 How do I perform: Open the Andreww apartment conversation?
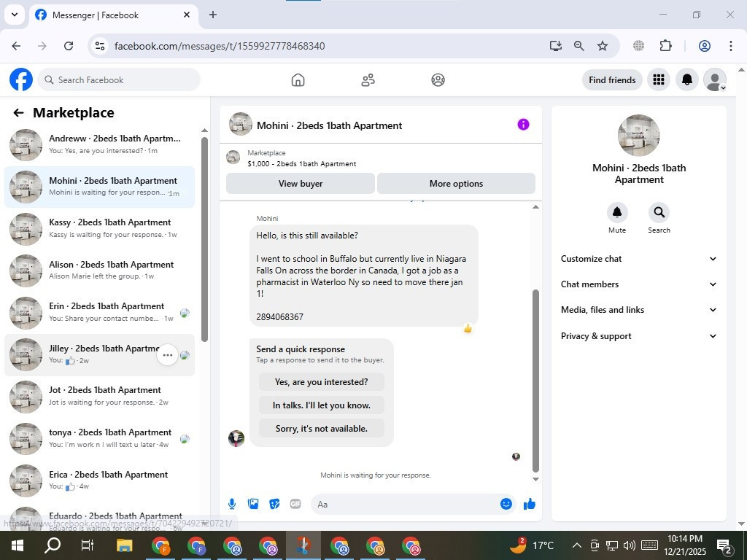(99, 145)
